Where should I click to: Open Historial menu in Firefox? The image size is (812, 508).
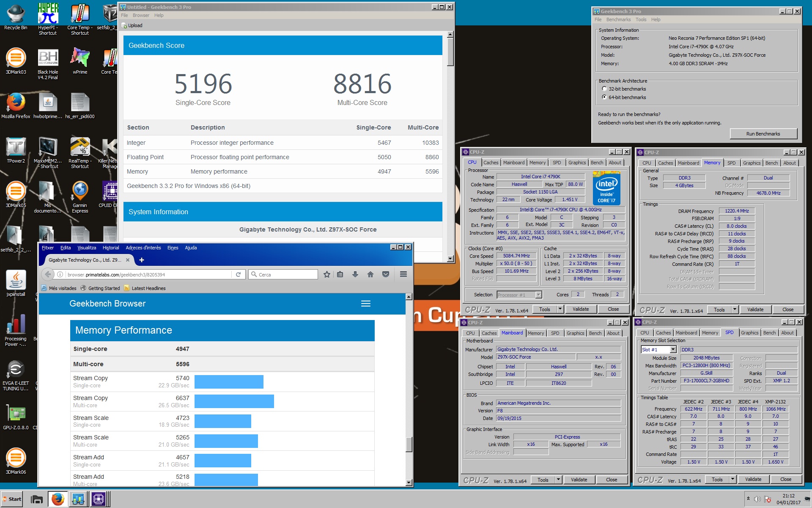pyautogui.click(x=111, y=248)
